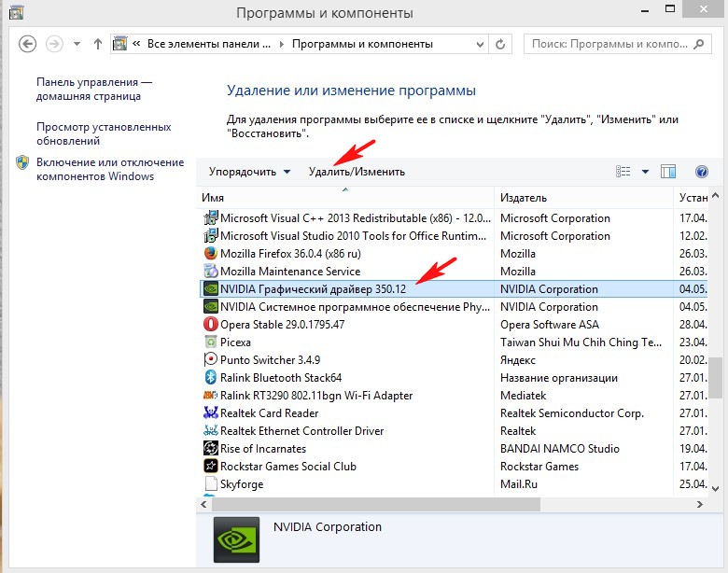Image resolution: width=728 pixels, height=573 pixels.
Task: Click the Punto Switcher program icon
Action: pyautogui.click(x=211, y=360)
